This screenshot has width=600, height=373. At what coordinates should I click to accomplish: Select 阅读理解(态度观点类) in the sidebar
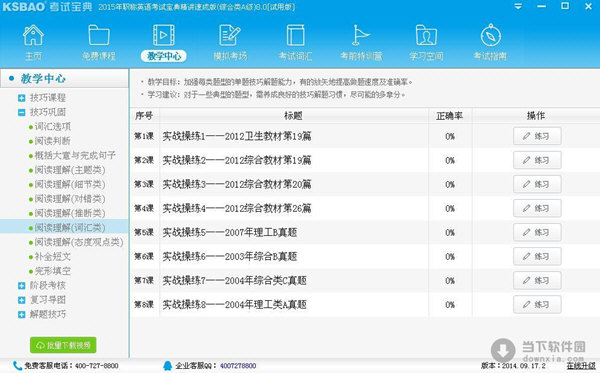click(x=79, y=242)
